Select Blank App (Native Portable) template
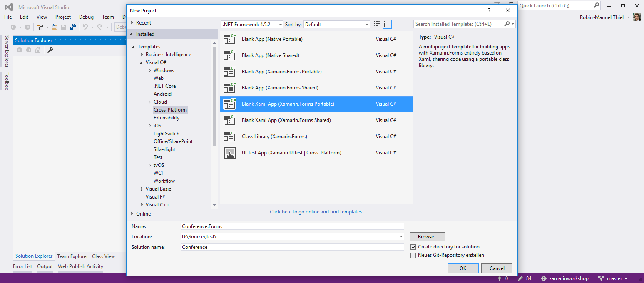Image resolution: width=644 pixels, height=283 pixels. tap(316, 39)
